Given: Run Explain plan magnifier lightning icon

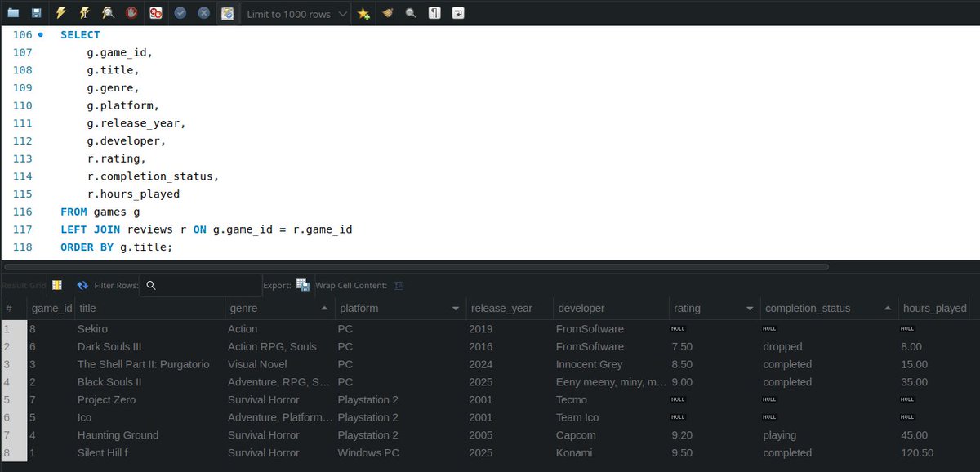Looking at the screenshot, I should click(x=109, y=13).
